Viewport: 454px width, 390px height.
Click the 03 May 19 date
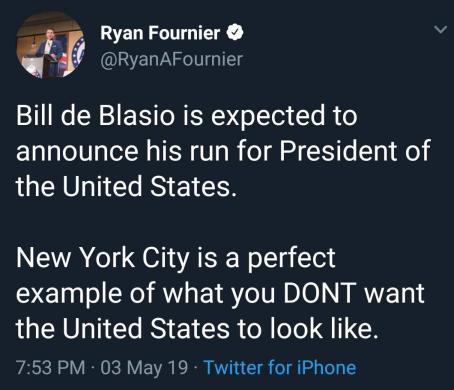click(x=144, y=367)
